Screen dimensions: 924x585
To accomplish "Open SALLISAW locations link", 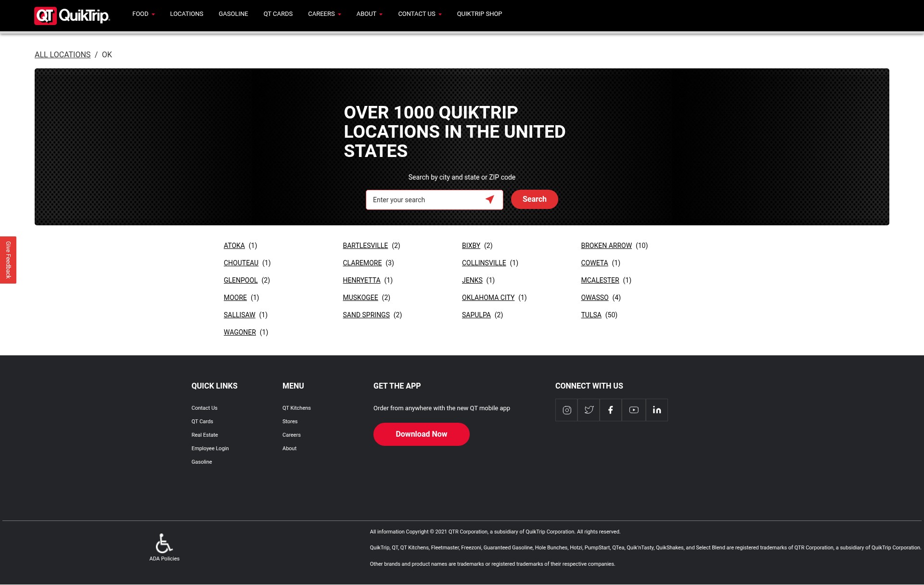I will [x=240, y=315].
